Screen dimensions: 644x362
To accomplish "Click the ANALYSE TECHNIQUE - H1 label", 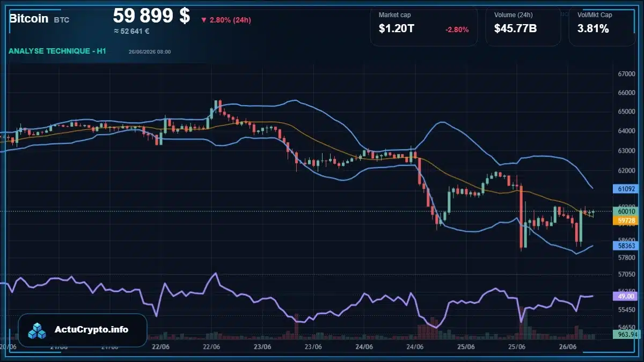I will tap(57, 51).
